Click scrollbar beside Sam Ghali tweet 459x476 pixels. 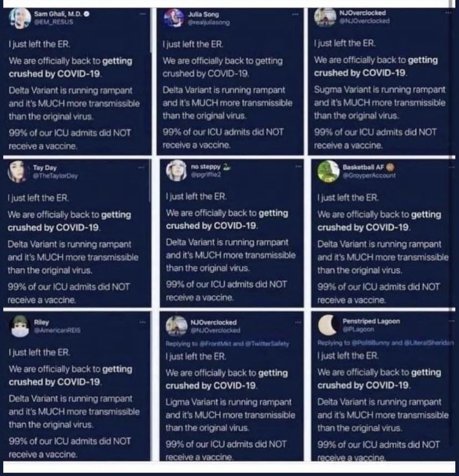[150, 31]
